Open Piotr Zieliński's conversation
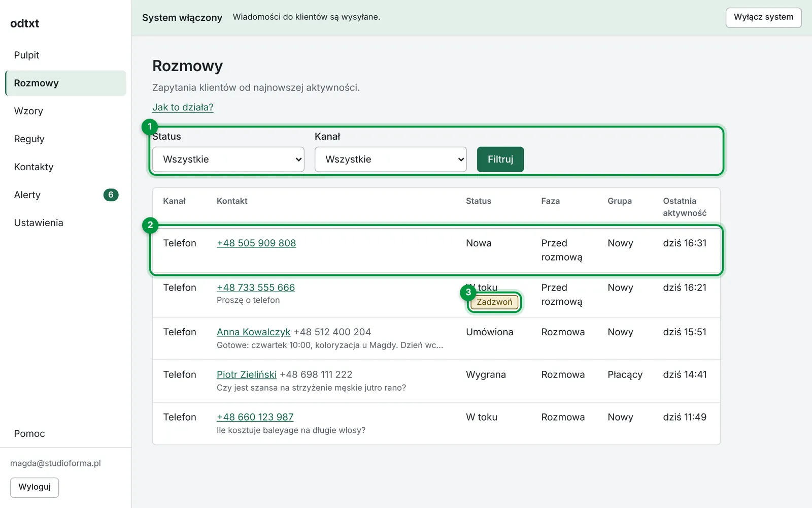 (x=247, y=374)
